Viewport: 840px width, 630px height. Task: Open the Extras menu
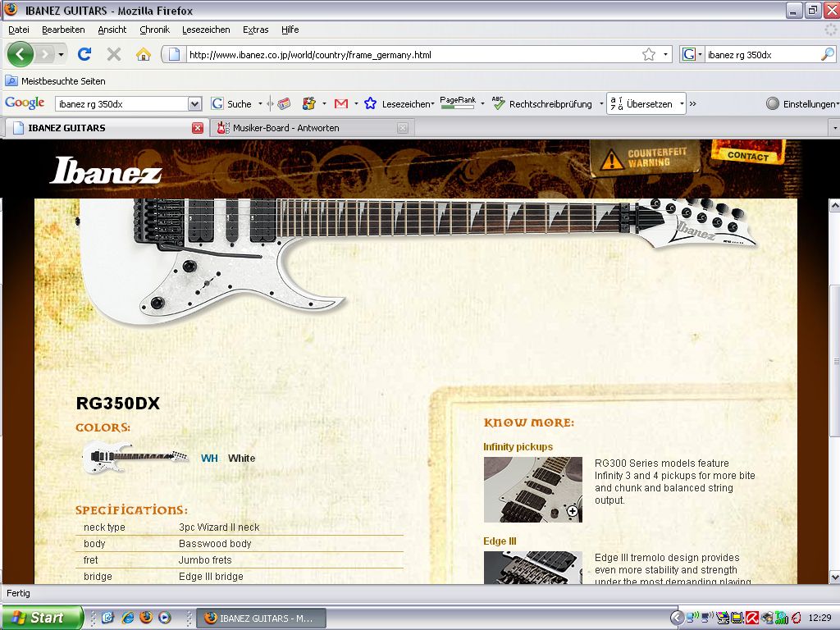pos(256,30)
